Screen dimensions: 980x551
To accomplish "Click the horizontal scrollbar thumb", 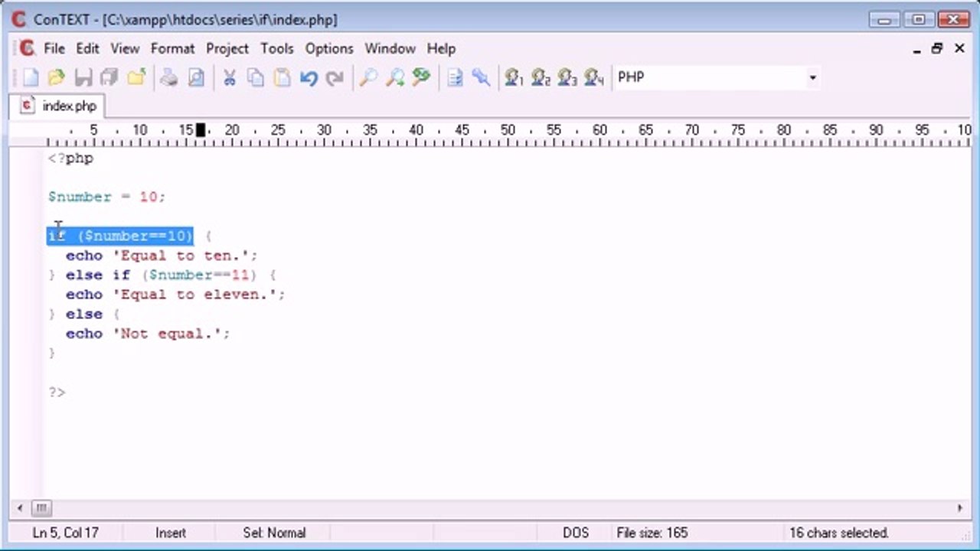I will click(41, 507).
